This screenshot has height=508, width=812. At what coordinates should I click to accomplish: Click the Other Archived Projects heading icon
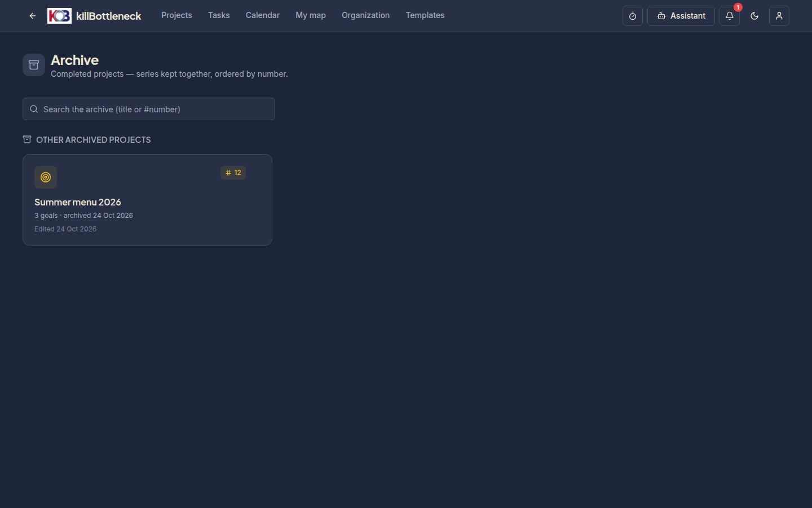click(x=27, y=139)
